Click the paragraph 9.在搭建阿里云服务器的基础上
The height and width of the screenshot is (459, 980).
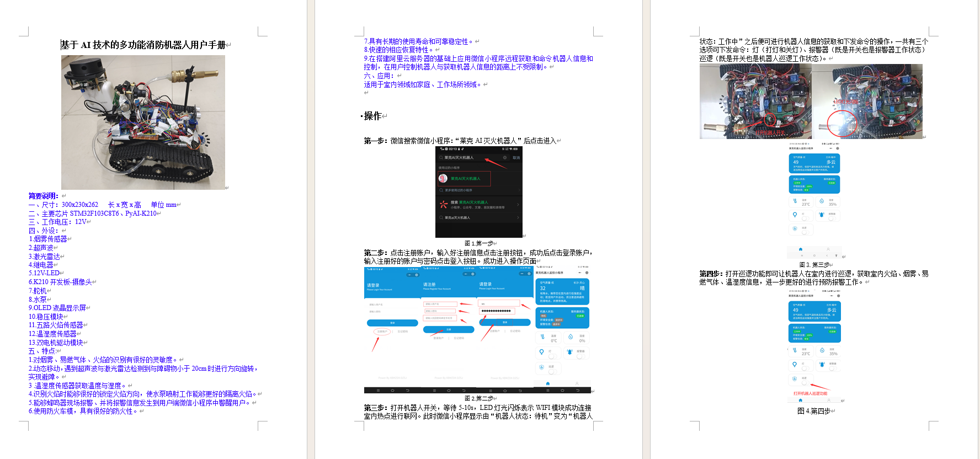[x=478, y=62]
